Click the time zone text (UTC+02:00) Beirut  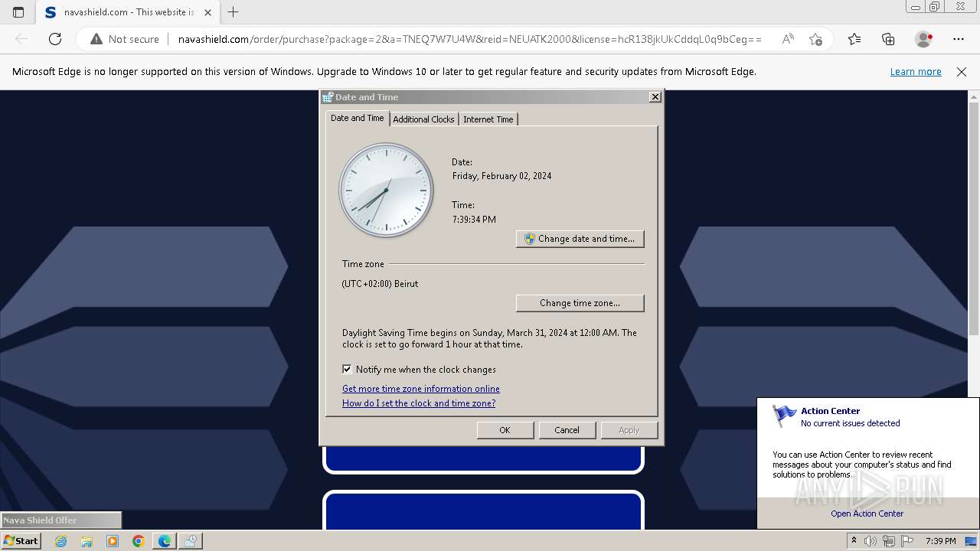(x=380, y=284)
